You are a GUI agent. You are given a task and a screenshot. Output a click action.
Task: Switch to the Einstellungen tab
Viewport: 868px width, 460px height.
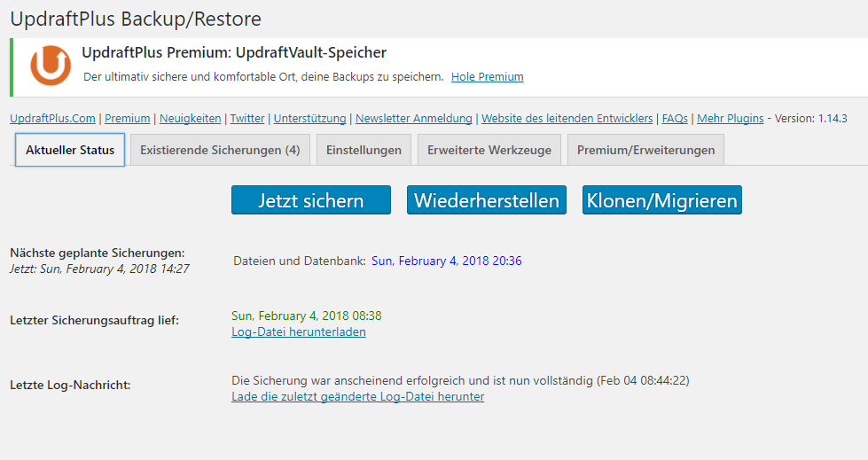click(364, 150)
